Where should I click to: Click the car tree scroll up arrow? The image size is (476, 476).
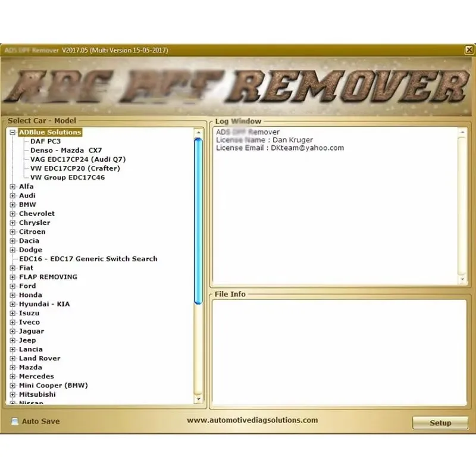point(198,133)
